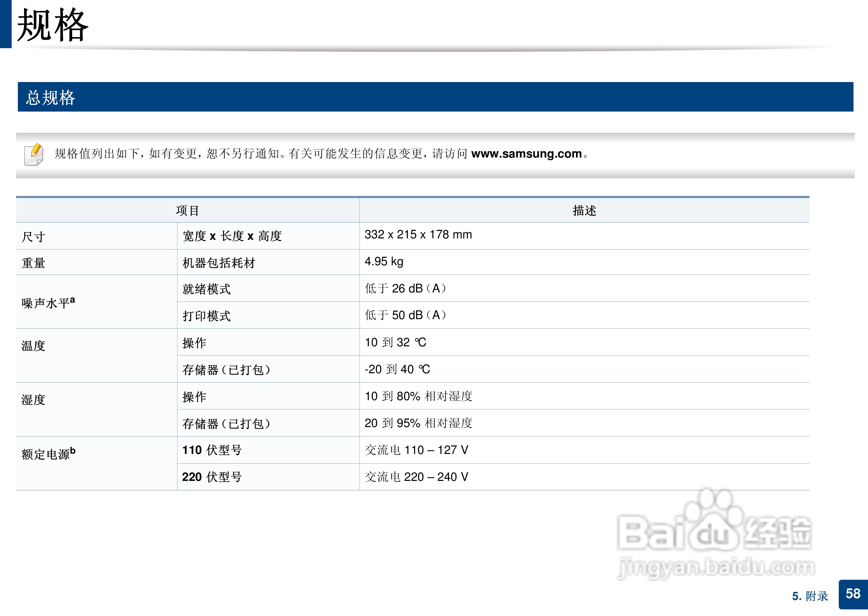
Task: Select the 交流电 220 – 240 V value
Action: [416, 477]
